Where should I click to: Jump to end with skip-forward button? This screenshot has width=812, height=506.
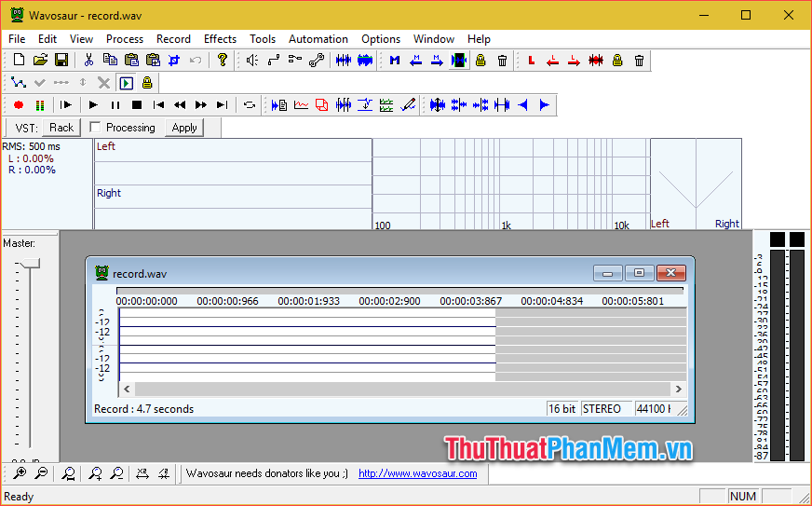coord(223,105)
